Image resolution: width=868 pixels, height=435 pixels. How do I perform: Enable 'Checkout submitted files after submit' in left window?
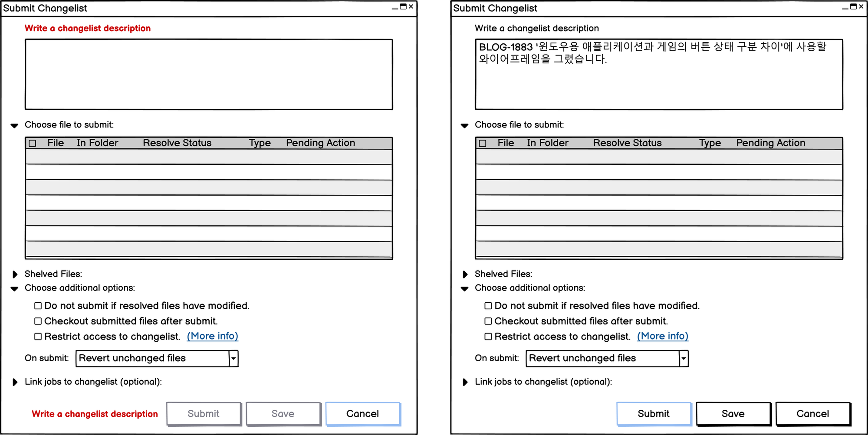[x=38, y=321]
